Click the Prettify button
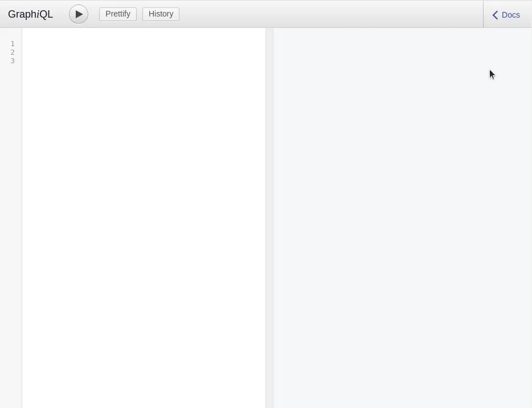Image resolution: width=532 pixels, height=408 pixels. [x=118, y=14]
